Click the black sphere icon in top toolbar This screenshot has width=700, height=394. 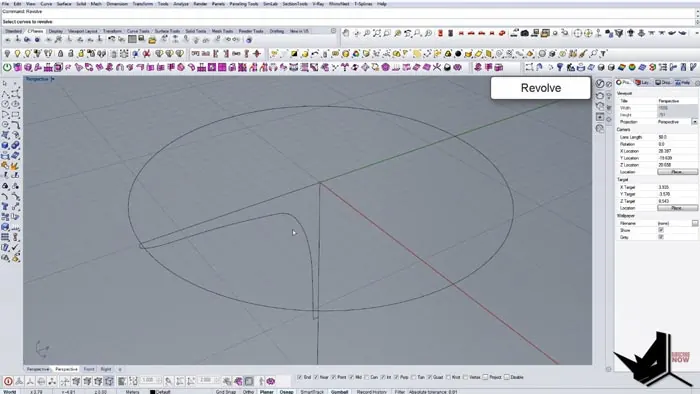[458, 54]
